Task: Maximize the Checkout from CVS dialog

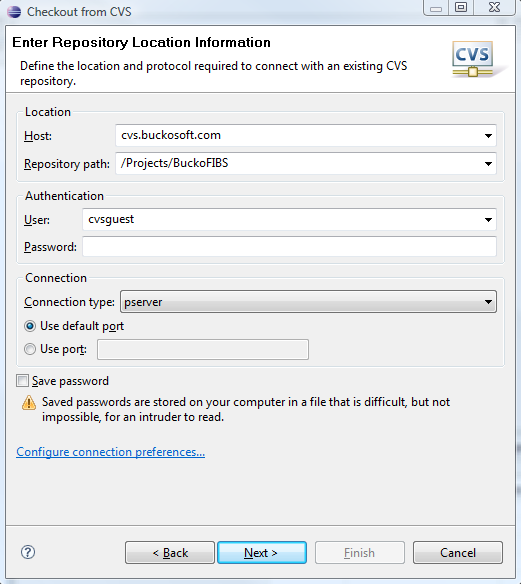Action: (x=461, y=7)
